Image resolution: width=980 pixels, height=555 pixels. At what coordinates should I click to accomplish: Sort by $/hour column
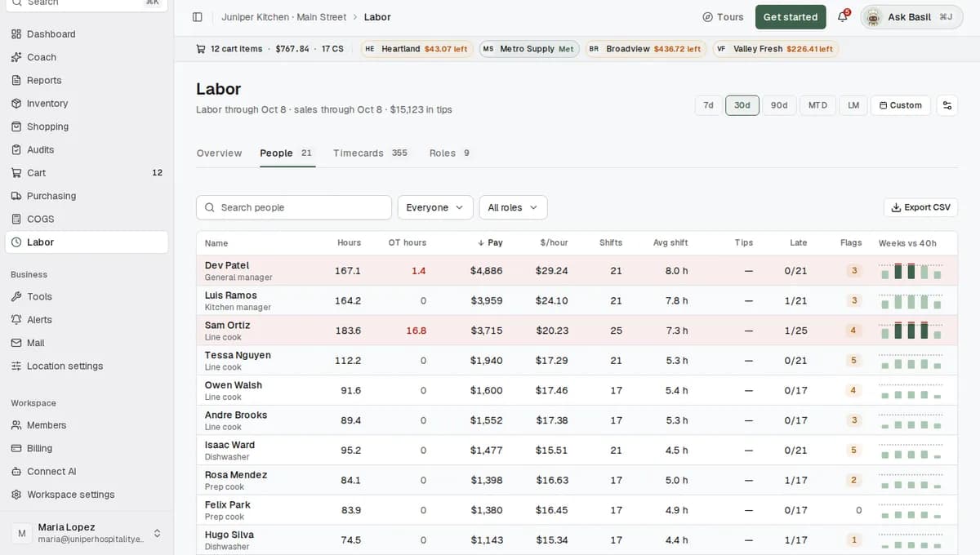554,243
